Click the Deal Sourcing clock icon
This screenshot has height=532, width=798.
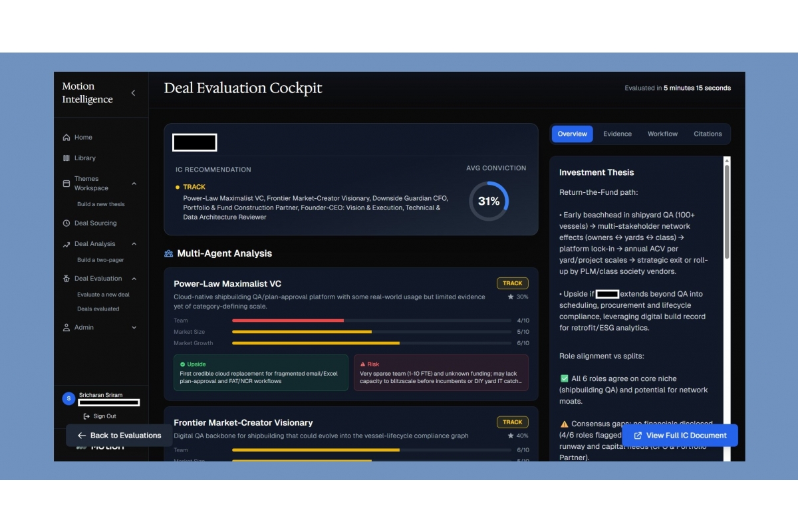click(x=66, y=223)
